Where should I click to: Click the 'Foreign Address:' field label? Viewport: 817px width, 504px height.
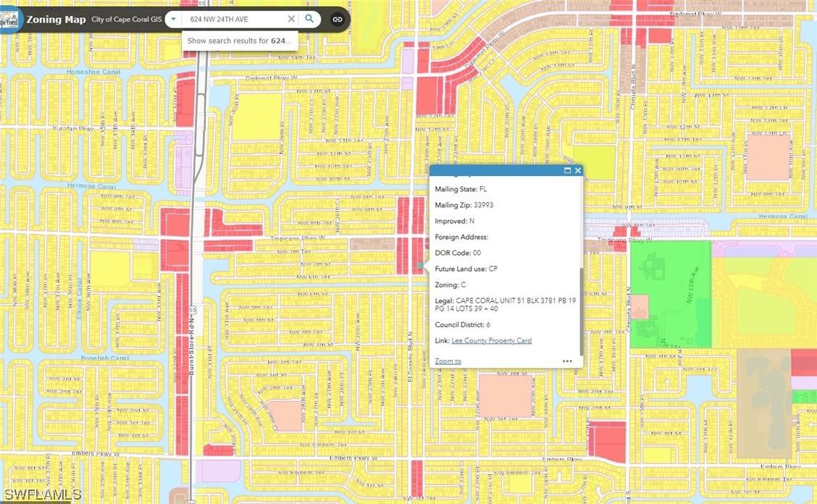[461, 237]
